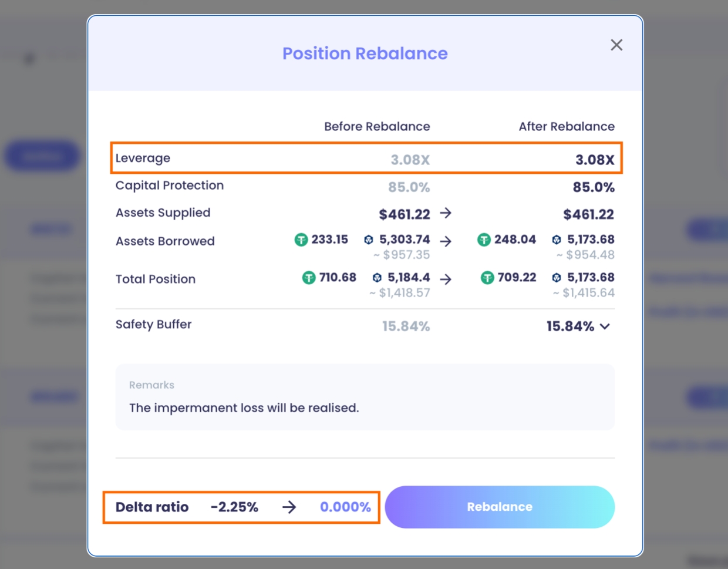Click Tether icon beside 248.04 borrowed
728x569 pixels.
[x=484, y=240]
